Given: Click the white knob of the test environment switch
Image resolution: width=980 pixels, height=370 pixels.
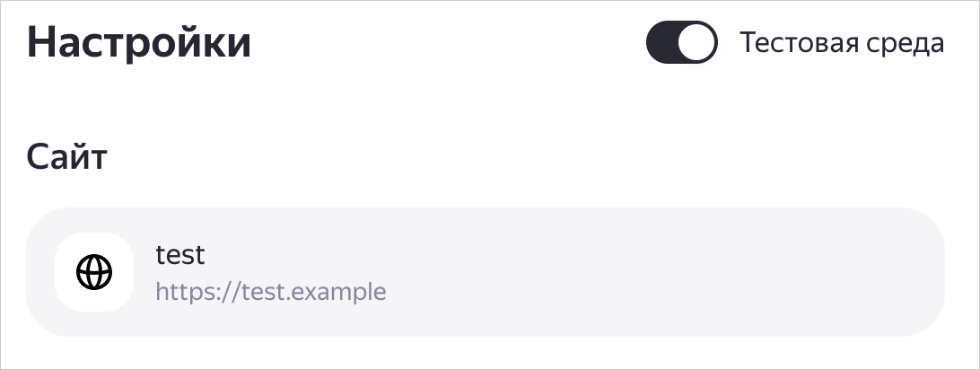Looking at the screenshot, I should pos(696,44).
